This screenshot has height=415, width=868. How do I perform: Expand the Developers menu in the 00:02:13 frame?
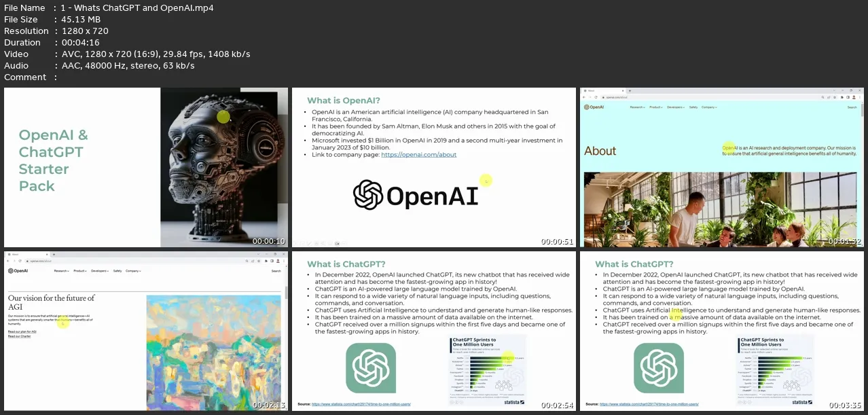pyautogui.click(x=100, y=271)
